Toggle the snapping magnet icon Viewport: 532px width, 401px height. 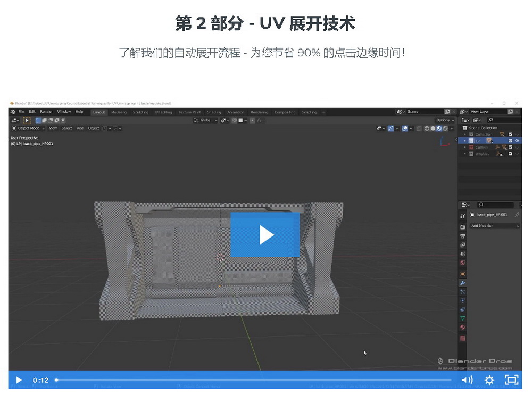pyautogui.click(x=235, y=120)
